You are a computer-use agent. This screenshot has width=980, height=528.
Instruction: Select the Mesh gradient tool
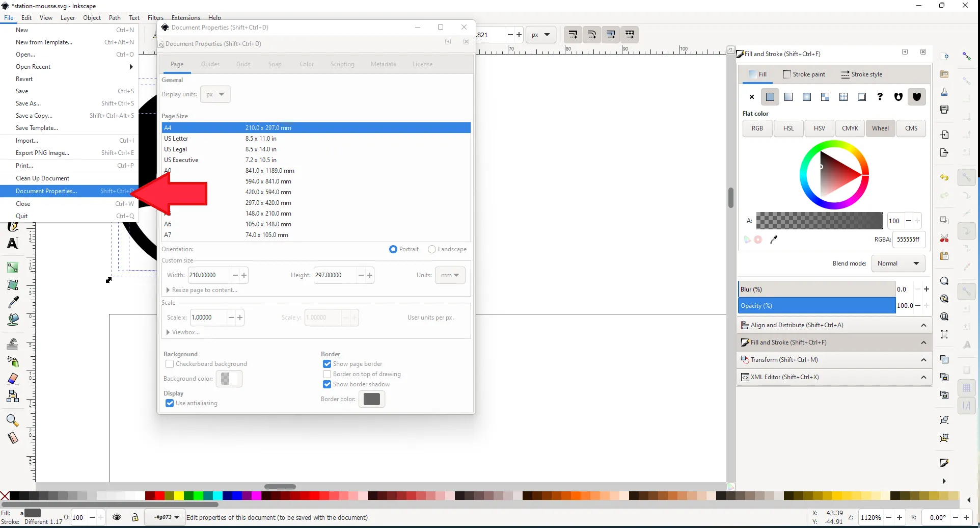pos(13,285)
